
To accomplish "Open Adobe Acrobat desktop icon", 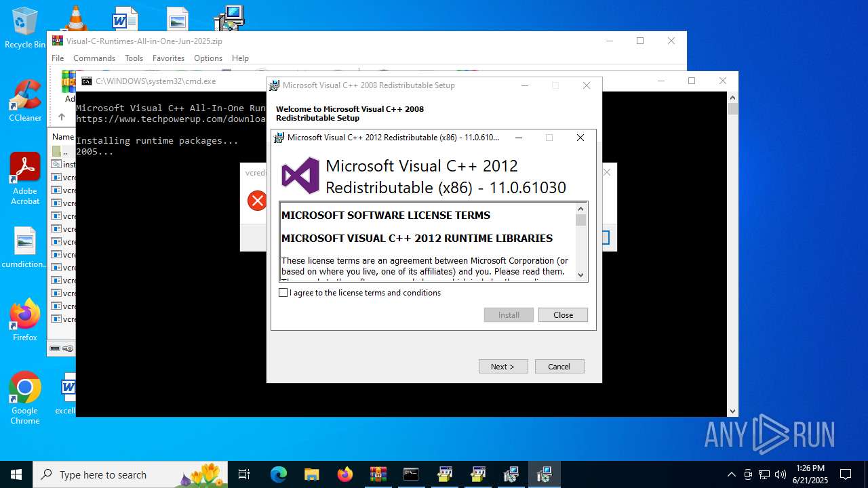I will 25,178.
